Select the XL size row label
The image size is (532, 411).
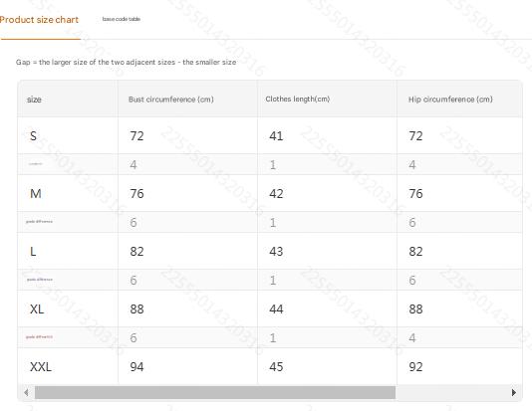[37, 309]
